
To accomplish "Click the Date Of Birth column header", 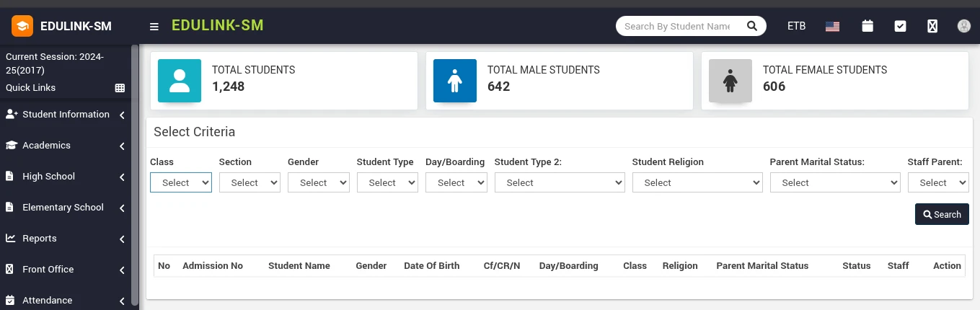I will (x=432, y=266).
